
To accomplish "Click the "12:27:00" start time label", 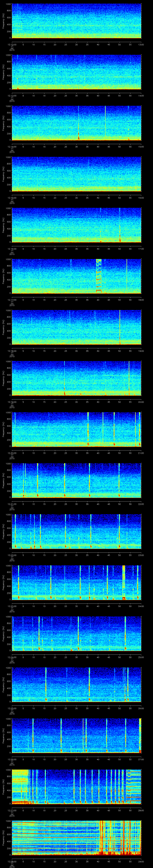I will point(12,810).
